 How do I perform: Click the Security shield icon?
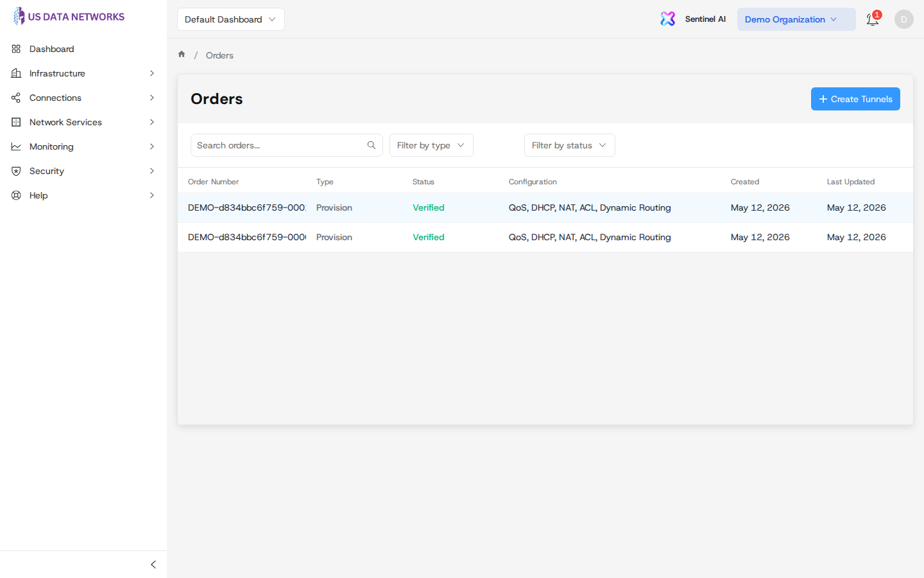tap(16, 171)
